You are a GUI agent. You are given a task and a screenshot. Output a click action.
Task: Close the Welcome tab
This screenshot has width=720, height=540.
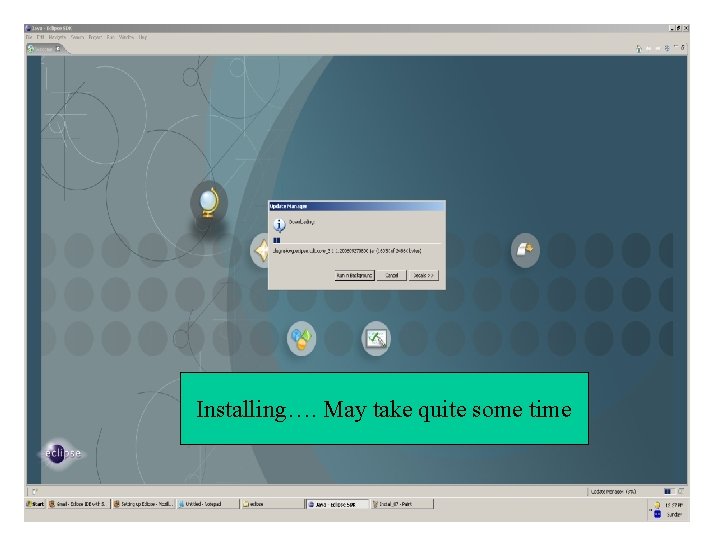tap(58, 49)
